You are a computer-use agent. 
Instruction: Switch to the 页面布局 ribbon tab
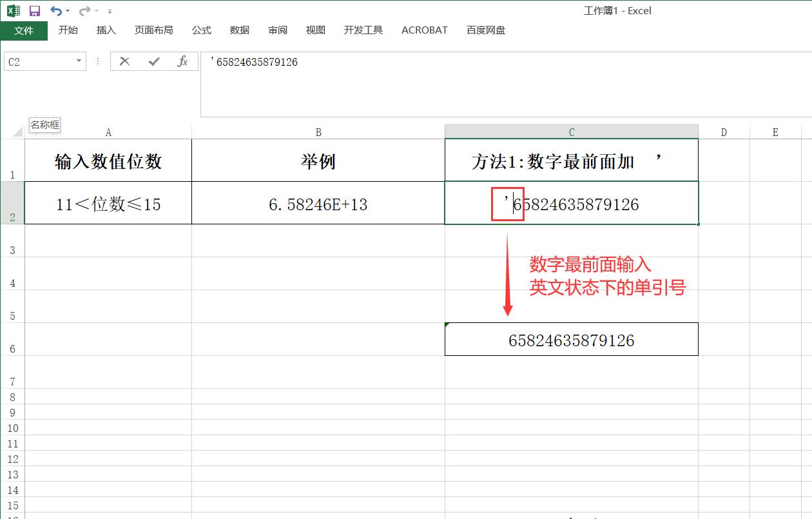click(x=153, y=30)
